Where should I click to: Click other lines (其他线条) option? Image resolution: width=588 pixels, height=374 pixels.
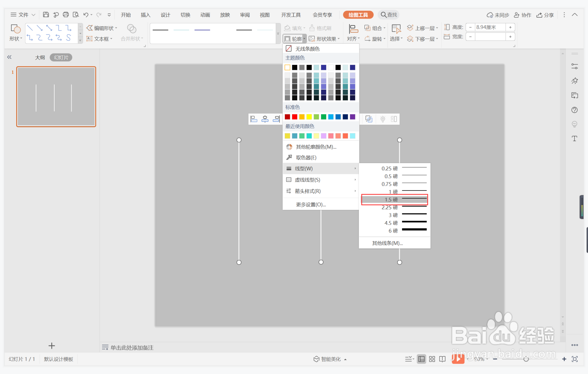[387, 243]
